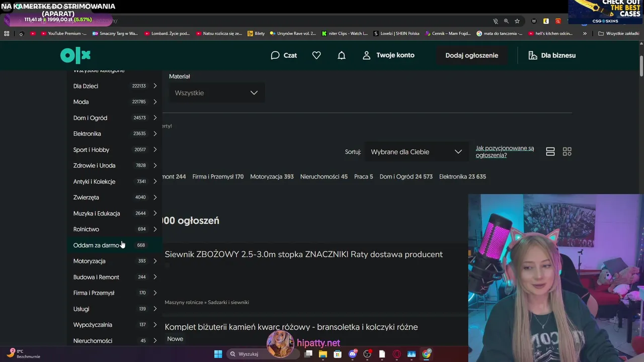Viewport: 644px width, 362px height.
Task: Expand Elektronika category arrow
Action: (x=155, y=134)
